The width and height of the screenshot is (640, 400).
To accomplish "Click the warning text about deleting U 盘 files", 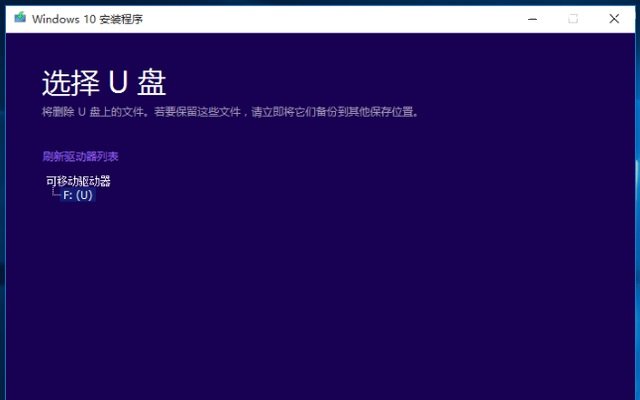I will [231, 112].
